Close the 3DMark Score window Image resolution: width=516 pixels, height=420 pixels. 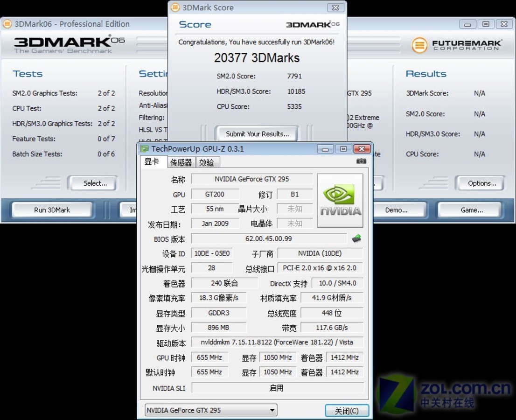point(335,7)
